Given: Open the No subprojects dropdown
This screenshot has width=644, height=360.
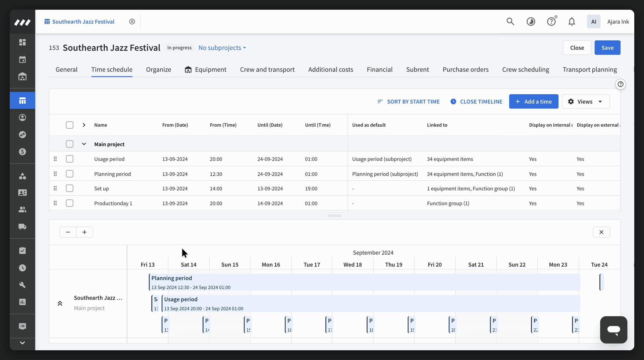Looking at the screenshot, I should pyautogui.click(x=222, y=48).
